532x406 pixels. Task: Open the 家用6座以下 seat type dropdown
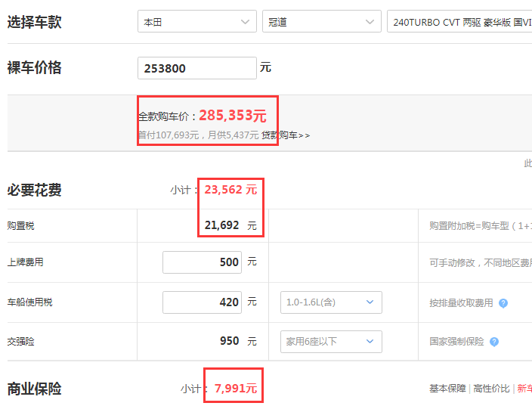331,342
